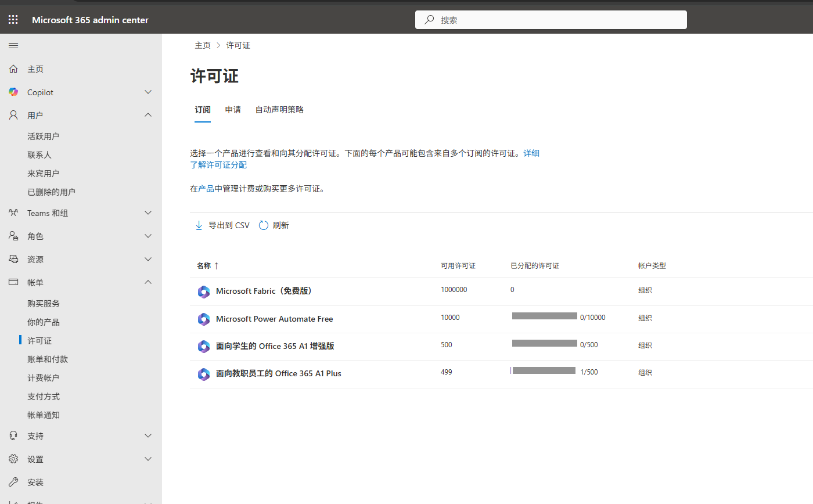This screenshot has height=504, width=813.
Task: Click the 面向教职员工的 Office 365 A1 Plus icon
Action: point(203,374)
